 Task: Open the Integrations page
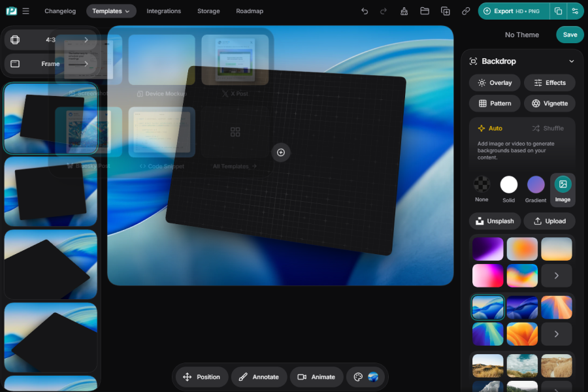(163, 11)
